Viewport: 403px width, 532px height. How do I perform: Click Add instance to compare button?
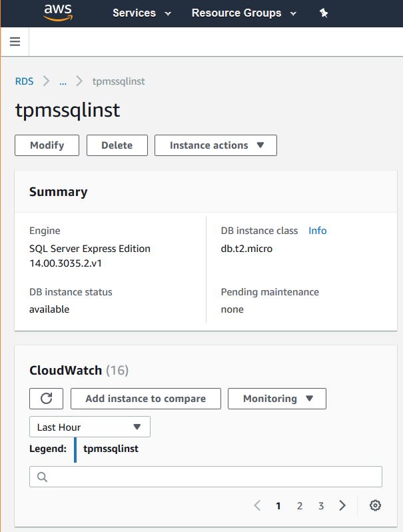[x=145, y=399]
